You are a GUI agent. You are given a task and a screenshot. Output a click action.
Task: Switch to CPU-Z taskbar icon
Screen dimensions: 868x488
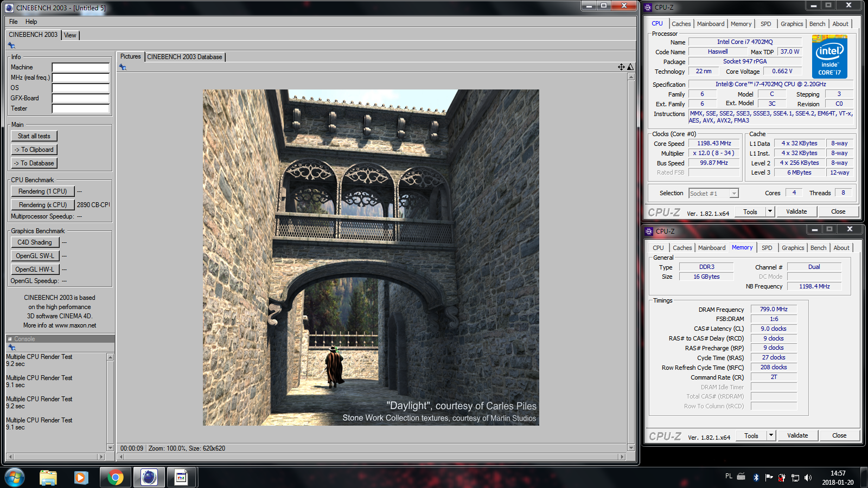coord(181,477)
